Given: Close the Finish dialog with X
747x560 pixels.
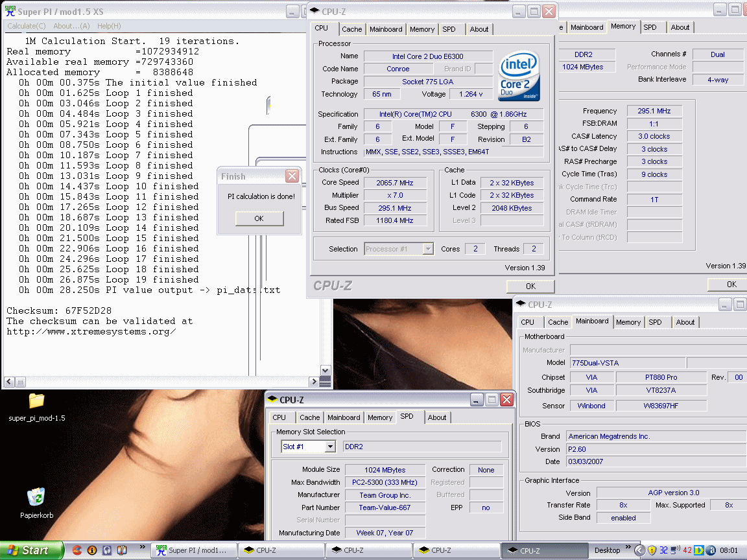Looking at the screenshot, I should pos(292,176).
